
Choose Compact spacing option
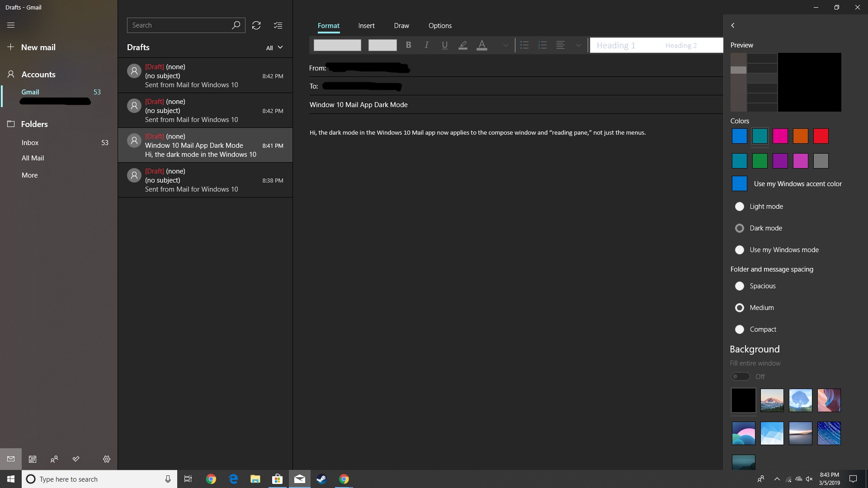coord(740,329)
